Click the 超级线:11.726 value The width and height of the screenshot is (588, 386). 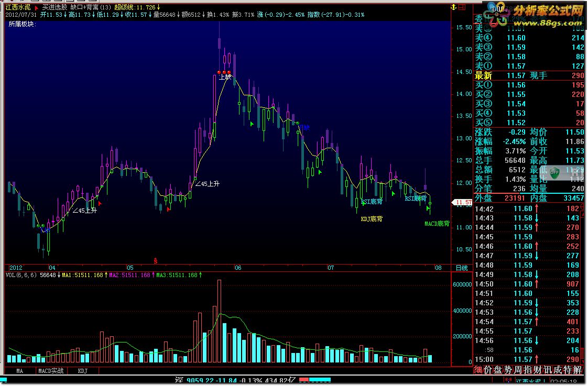click(137, 7)
